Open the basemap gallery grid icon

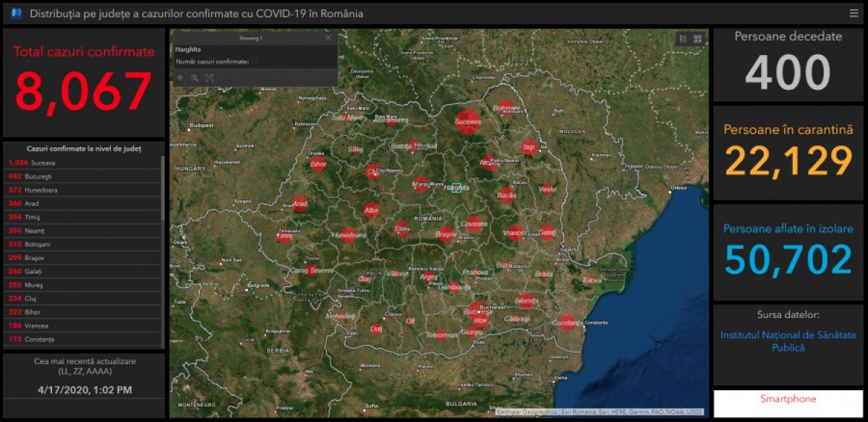pos(698,39)
